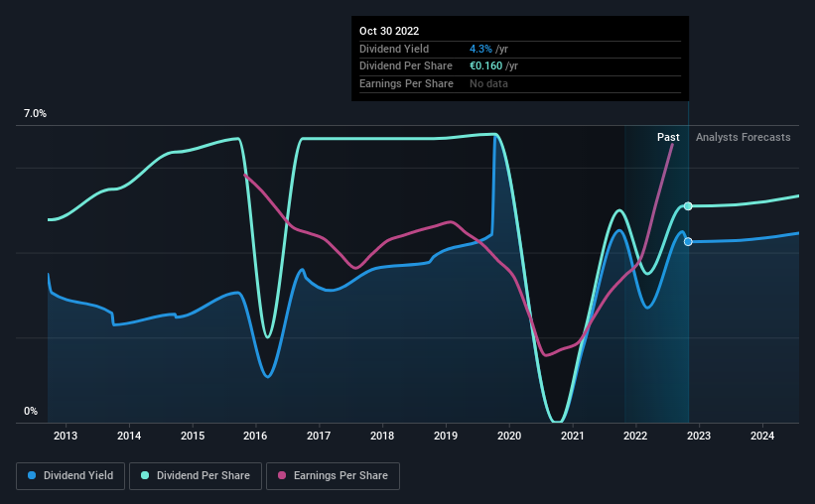Viewport: 815px width, 504px height.
Task: Click the pink Earnings Per Share legend dot
Action: point(282,475)
